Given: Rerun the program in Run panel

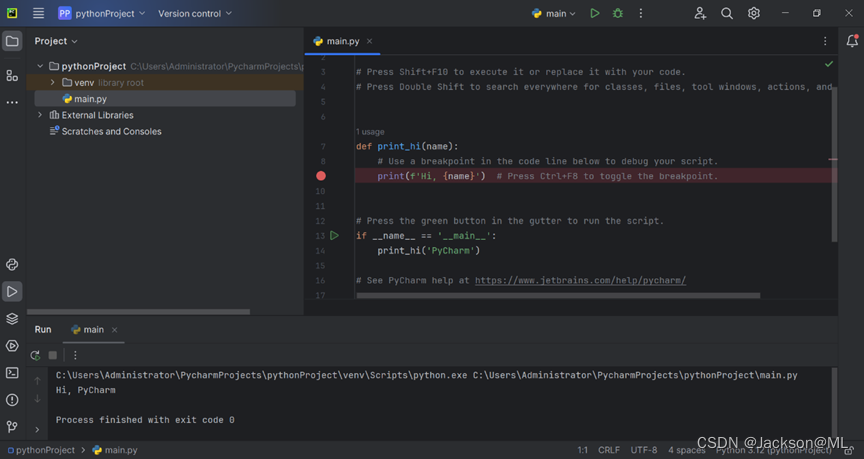Looking at the screenshot, I should pyautogui.click(x=36, y=355).
